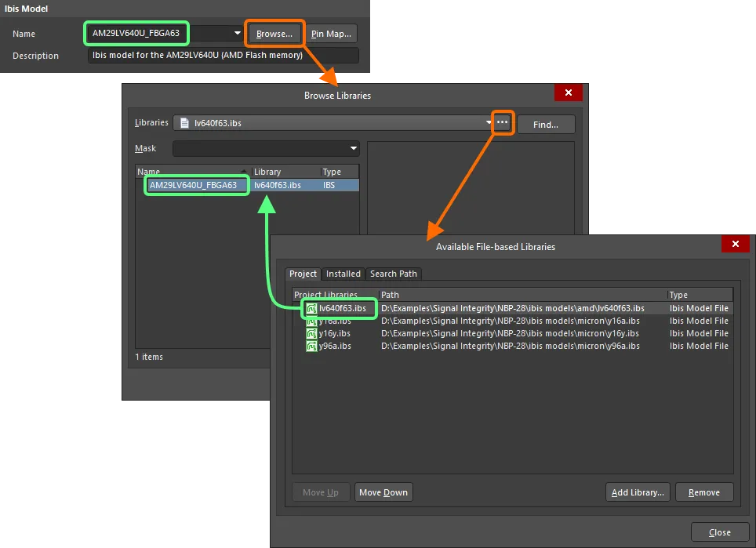This screenshot has height=548, width=756.
Task: Click the y96a.ibs file icon
Action: tap(312, 346)
